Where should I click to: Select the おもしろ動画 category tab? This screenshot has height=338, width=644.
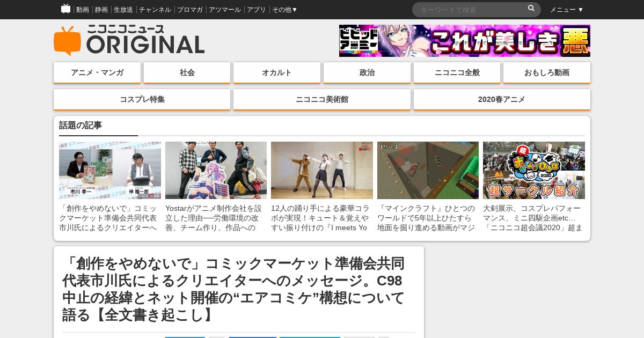(x=547, y=73)
